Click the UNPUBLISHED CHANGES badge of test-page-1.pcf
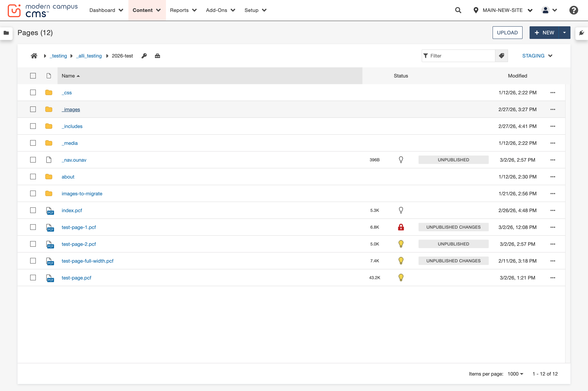Image resolution: width=588 pixels, height=391 pixels. 453,227
